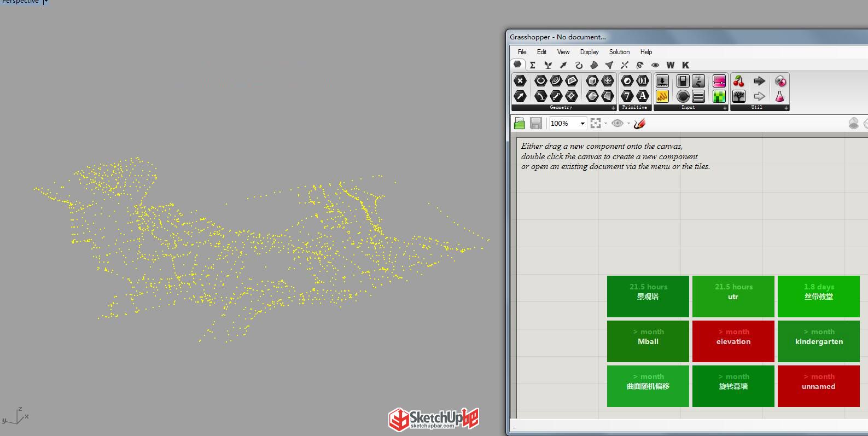The image size is (868, 436).
Task: Select the Plane parameter icon
Action: [572, 81]
